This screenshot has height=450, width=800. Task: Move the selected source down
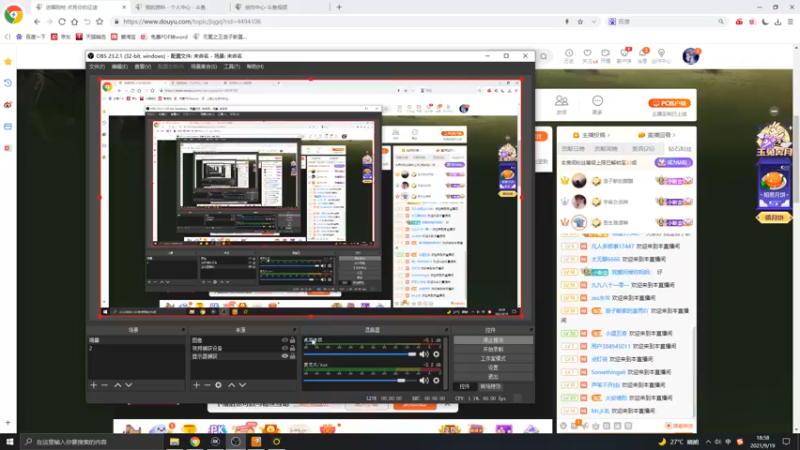point(242,385)
